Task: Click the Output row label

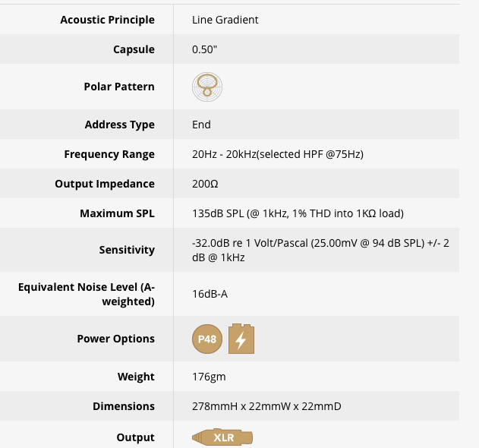Action: click(x=136, y=437)
